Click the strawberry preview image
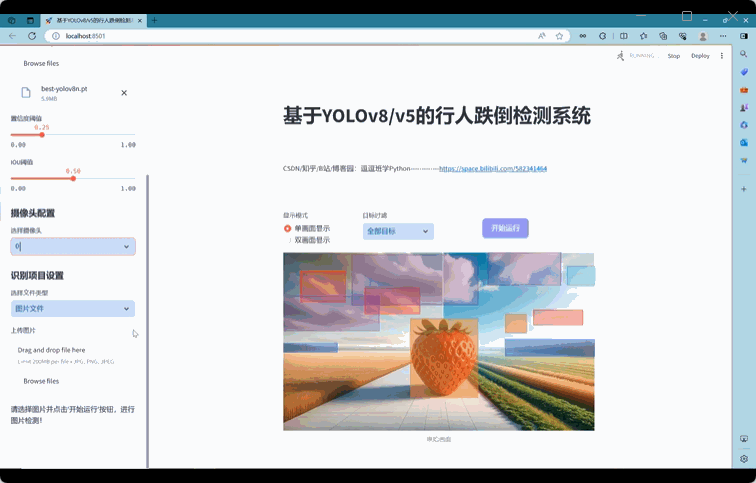756x483 pixels. click(439, 341)
